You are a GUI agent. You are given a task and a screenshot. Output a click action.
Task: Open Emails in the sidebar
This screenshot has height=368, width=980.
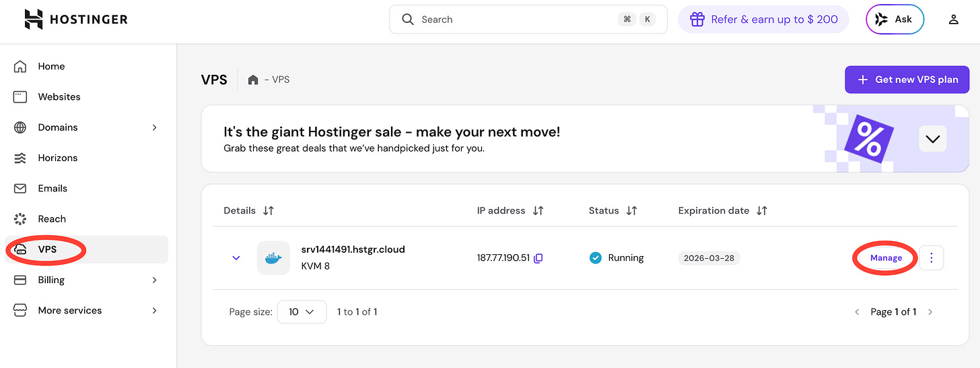click(x=86, y=188)
